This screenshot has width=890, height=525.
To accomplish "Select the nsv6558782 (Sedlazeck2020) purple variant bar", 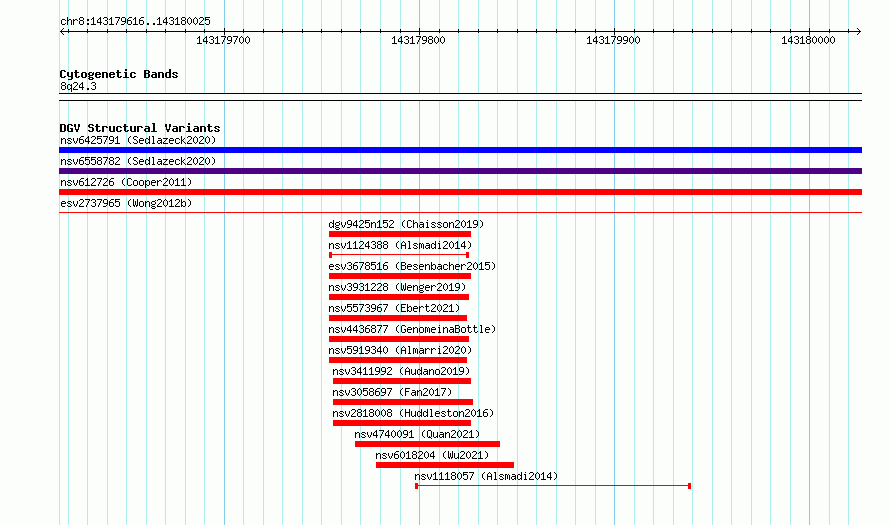I will (460, 171).
